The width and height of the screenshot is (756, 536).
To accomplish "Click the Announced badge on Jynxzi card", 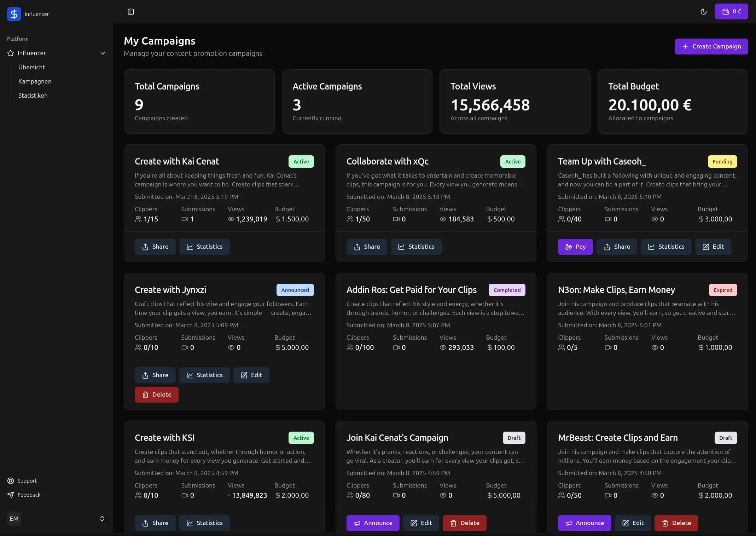I will point(295,290).
